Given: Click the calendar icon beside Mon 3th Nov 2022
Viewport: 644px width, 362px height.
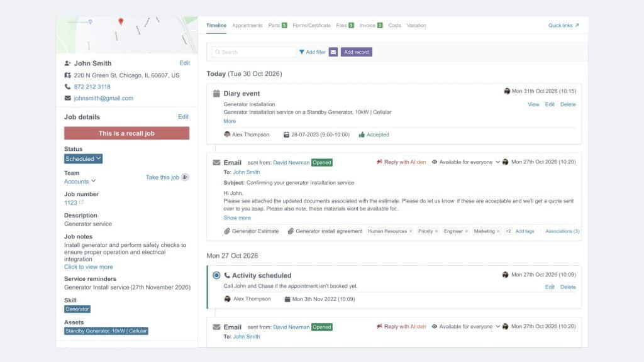Looking at the screenshot, I should click(x=287, y=299).
